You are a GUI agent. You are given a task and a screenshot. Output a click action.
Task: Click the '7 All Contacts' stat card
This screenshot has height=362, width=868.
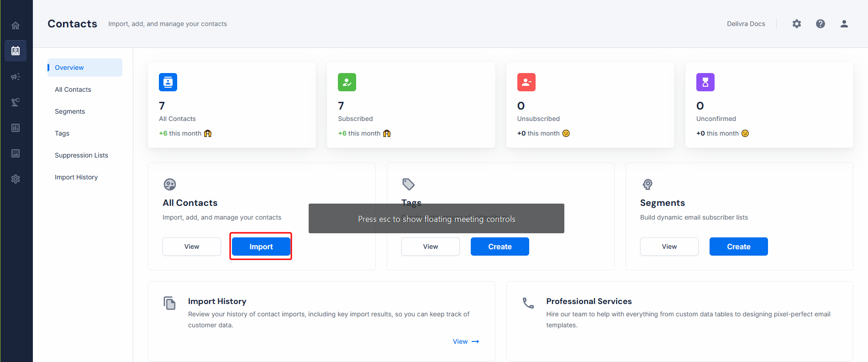[x=232, y=105]
